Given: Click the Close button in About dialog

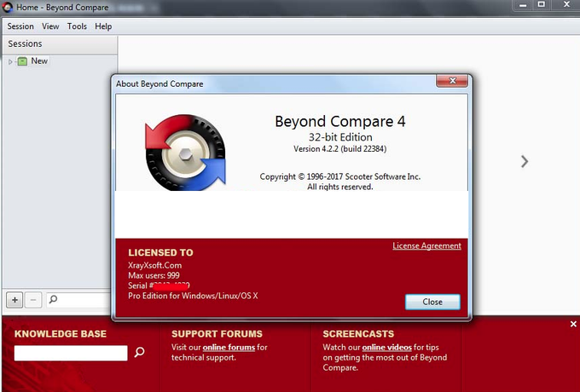Looking at the screenshot, I should point(432,302).
